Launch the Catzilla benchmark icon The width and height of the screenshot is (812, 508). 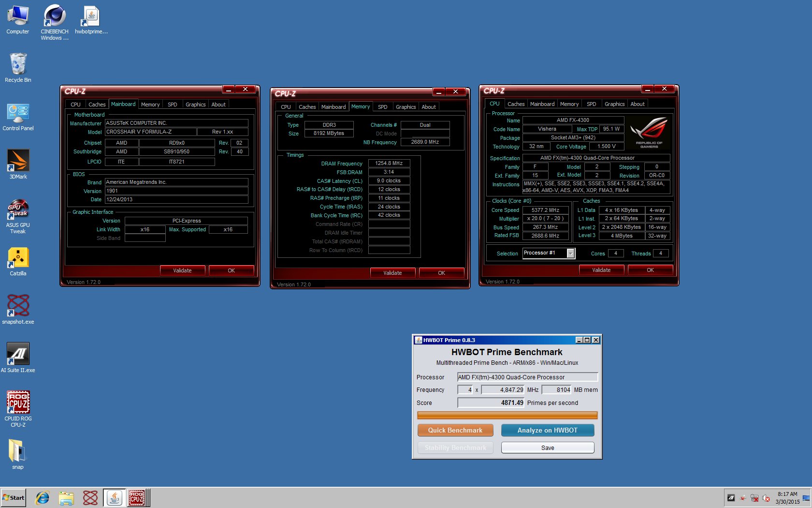pyautogui.click(x=18, y=261)
